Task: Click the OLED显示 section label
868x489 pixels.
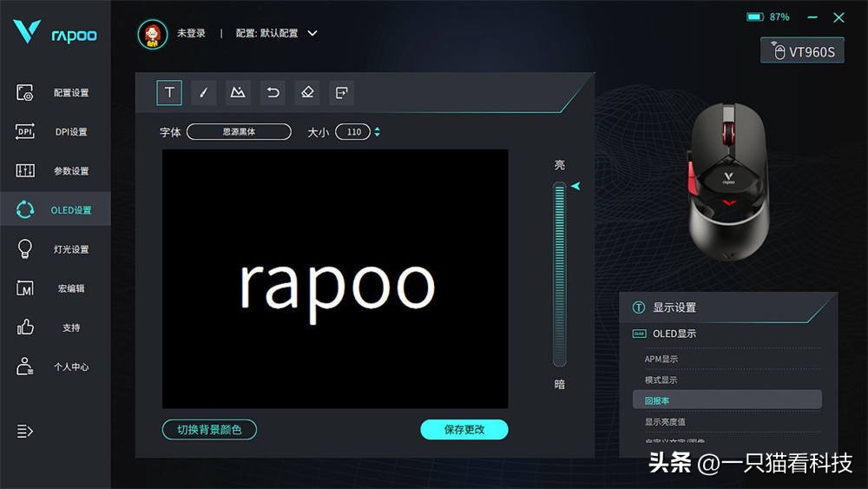Action: pyautogui.click(x=674, y=334)
